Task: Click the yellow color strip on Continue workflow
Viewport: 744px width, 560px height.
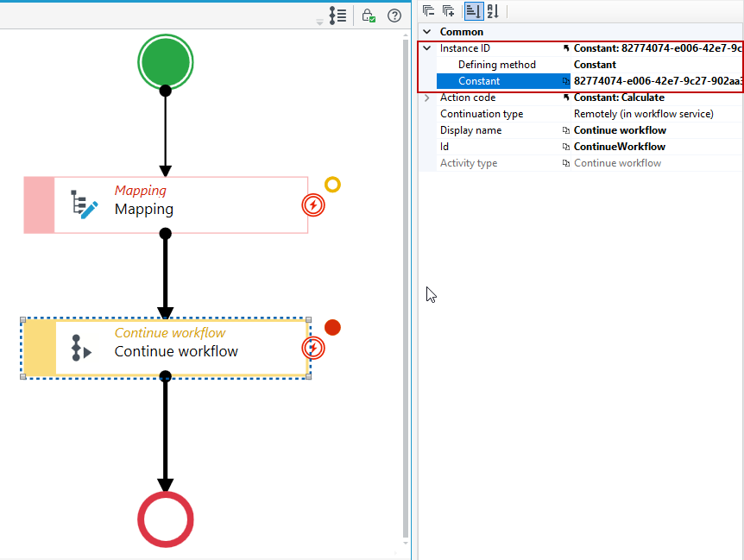Action: tap(41, 349)
